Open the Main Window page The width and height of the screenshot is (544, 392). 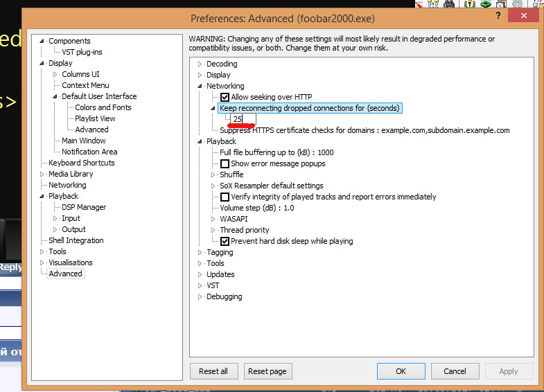[84, 141]
